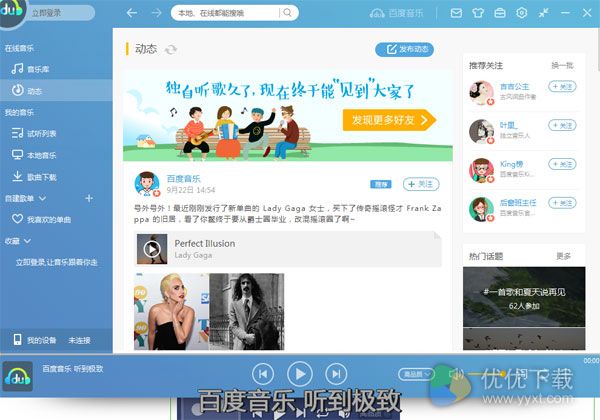
Task: Play previous track in player bar
Action: 263,374
